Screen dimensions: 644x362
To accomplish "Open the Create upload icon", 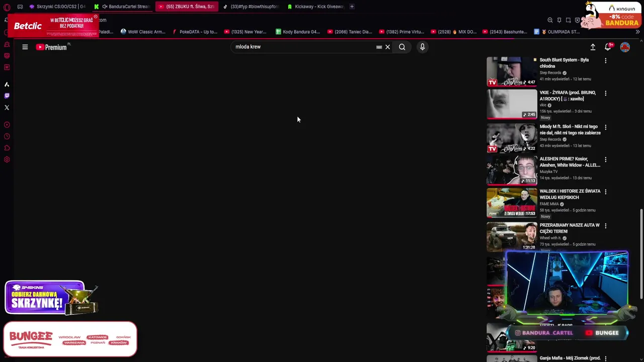I will [x=593, y=47].
